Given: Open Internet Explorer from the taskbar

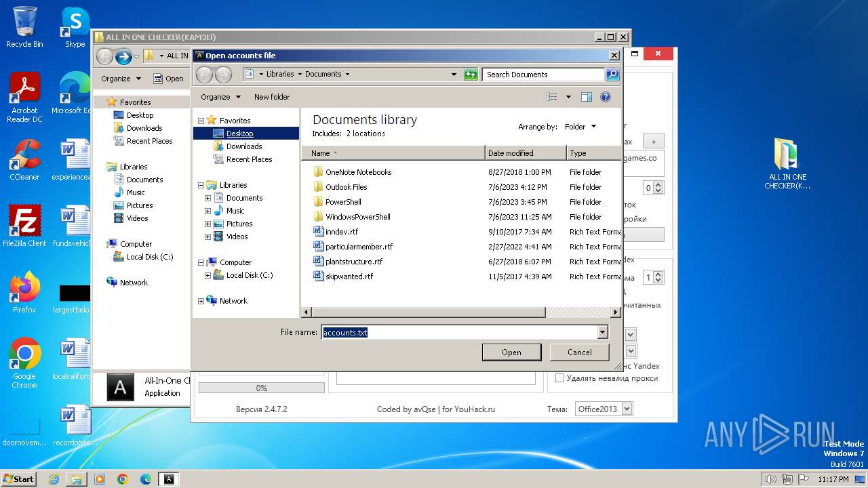Looking at the screenshot, I should 54,479.
